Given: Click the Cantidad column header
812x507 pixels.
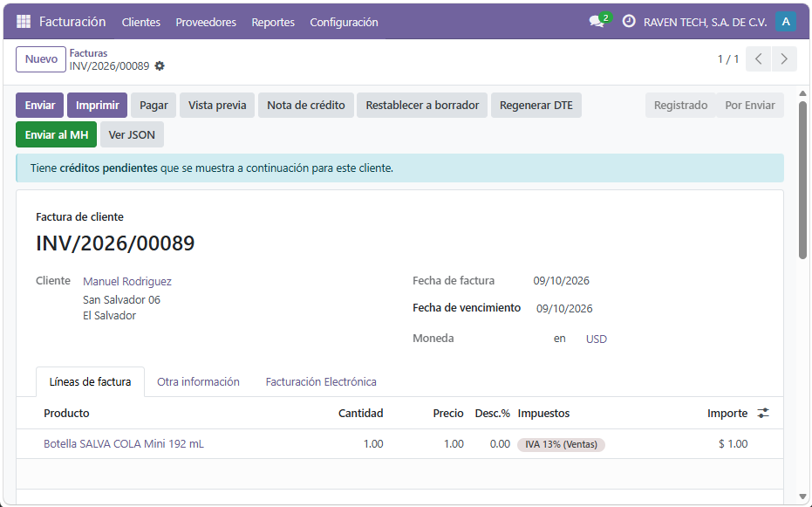Looking at the screenshot, I should point(361,414).
